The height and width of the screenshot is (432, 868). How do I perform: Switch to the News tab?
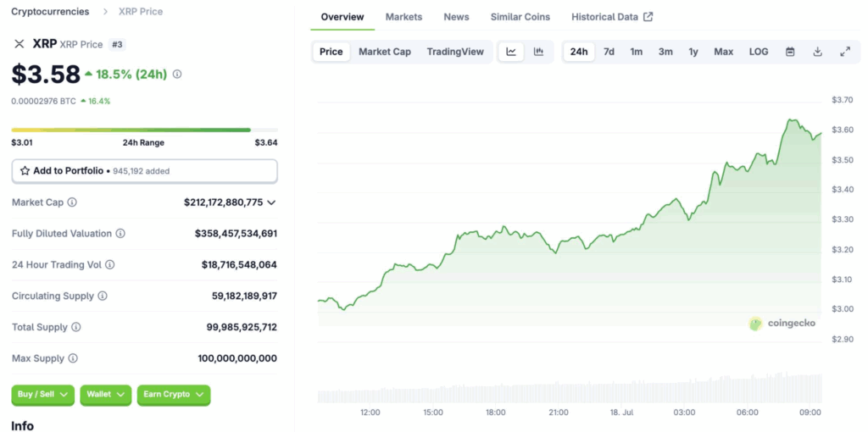tap(456, 17)
